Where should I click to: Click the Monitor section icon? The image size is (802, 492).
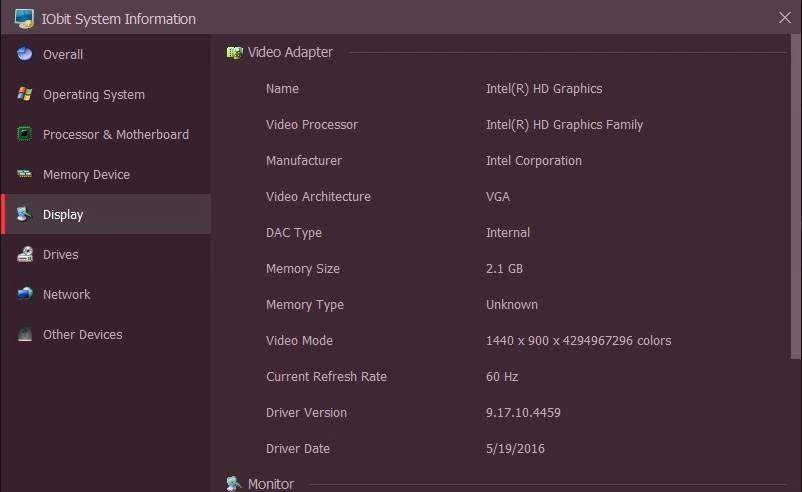(234, 483)
